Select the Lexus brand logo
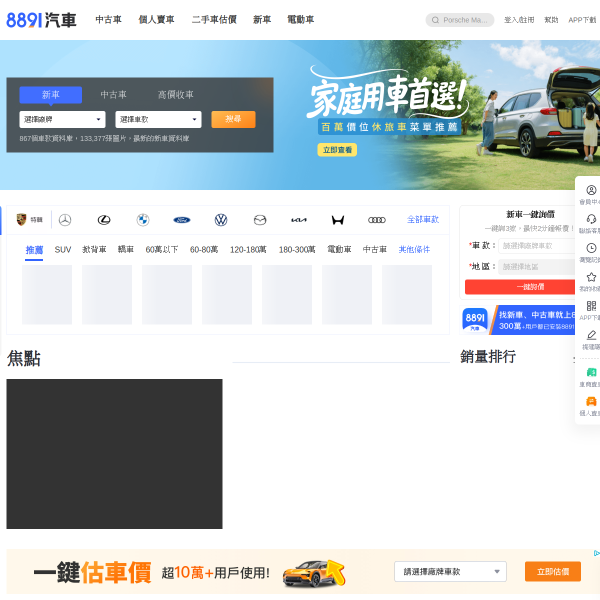Image resolution: width=600 pixels, height=600 pixels. pos(104,220)
